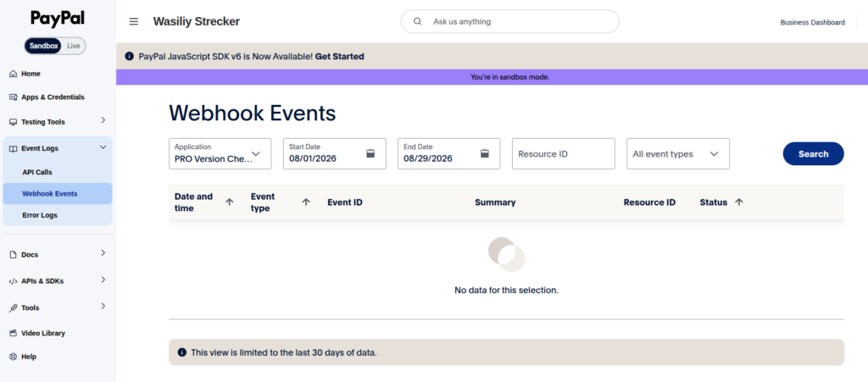The width and height of the screenshot is (868, 382).
Task: Switch to Live mode
Action: pyautogui.click(x=74, y=46)
